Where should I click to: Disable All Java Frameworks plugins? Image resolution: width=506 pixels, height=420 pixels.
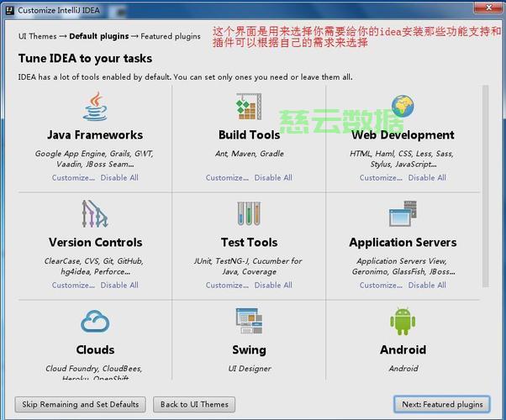pyautogui.click(x=119, y=178)
